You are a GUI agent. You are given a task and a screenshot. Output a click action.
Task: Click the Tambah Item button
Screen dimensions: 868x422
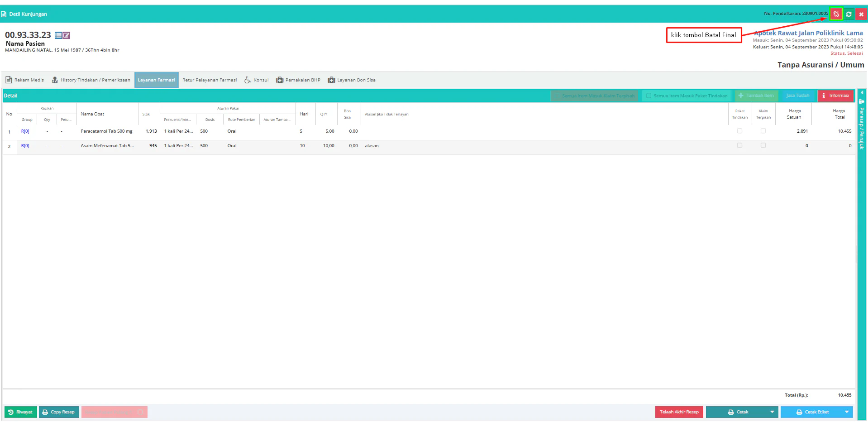(x=756, y=96)
